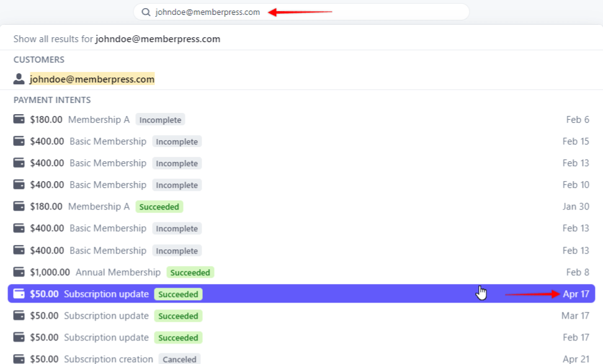The image size is (603, 364).
Task: Click the Annual Membership label
Action: [118, 272]
